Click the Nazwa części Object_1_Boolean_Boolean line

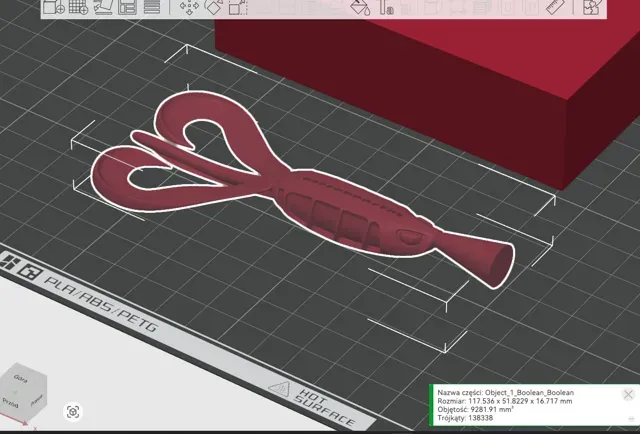505,392
